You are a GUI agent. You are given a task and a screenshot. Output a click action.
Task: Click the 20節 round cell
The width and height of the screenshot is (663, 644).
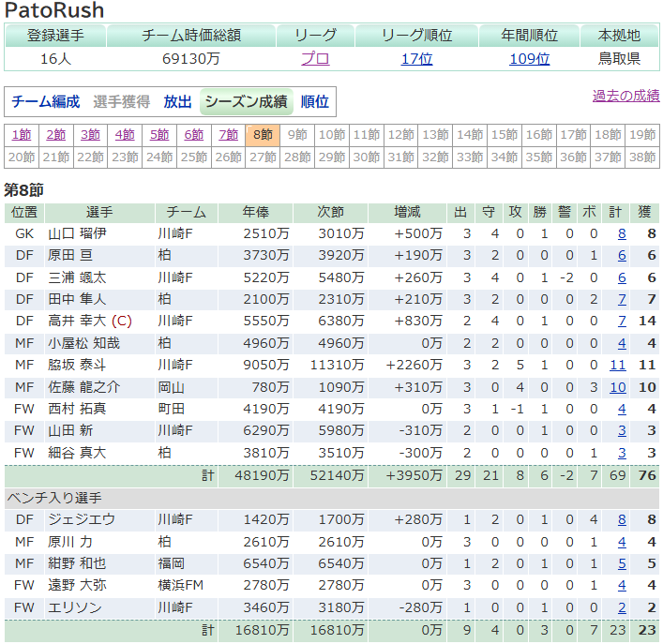tap(22, 157)
